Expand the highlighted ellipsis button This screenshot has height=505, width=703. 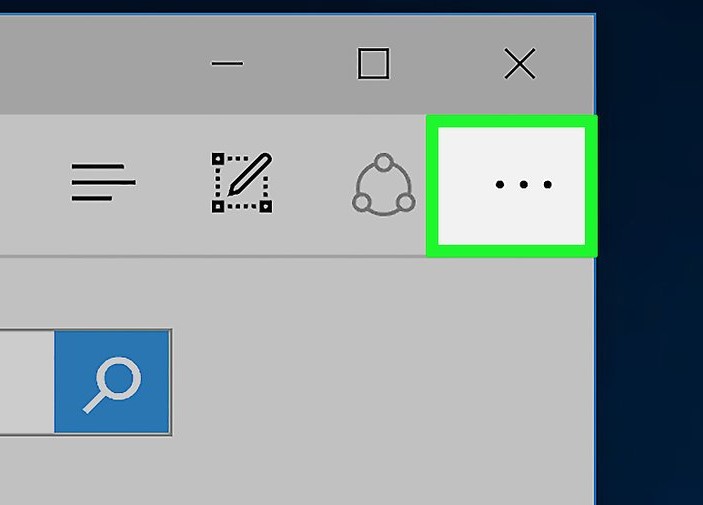[x=512, y=186]
